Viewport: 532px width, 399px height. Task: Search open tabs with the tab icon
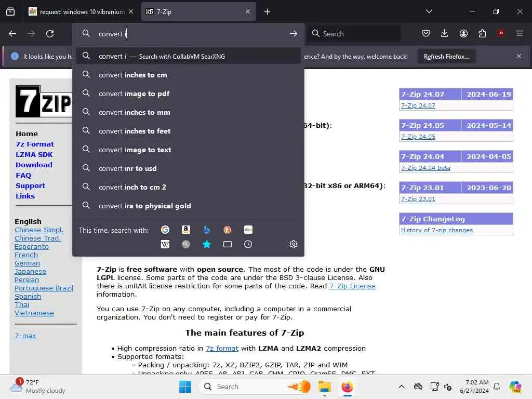[x=228, y=244]
